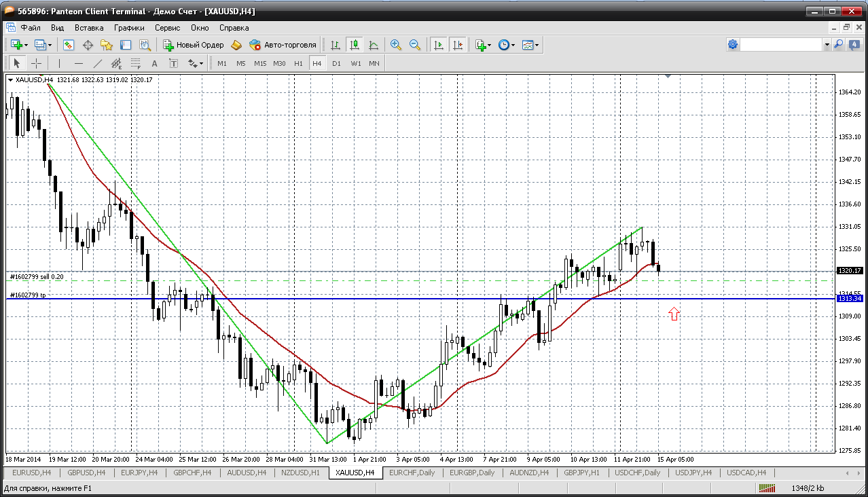Toggle chart shift icon
This screenshot has height=497, width=868.
pos(458,45)
